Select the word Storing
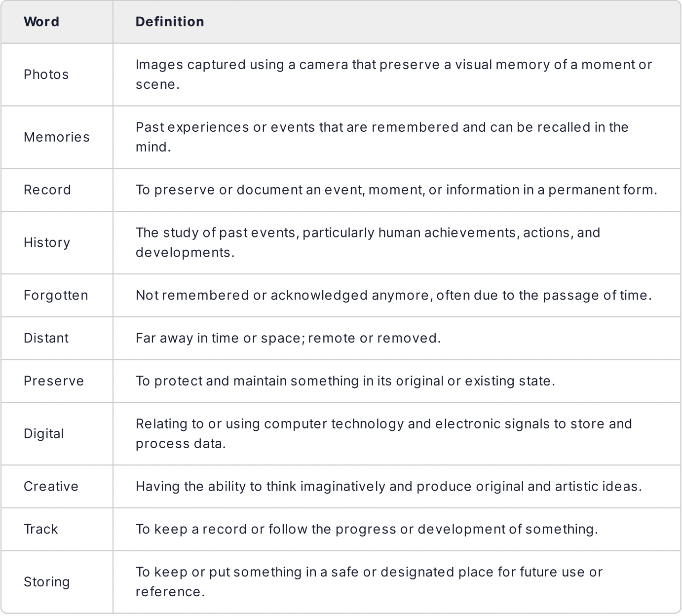Viewport: 682px width, 616px height. tap(47, 582)
